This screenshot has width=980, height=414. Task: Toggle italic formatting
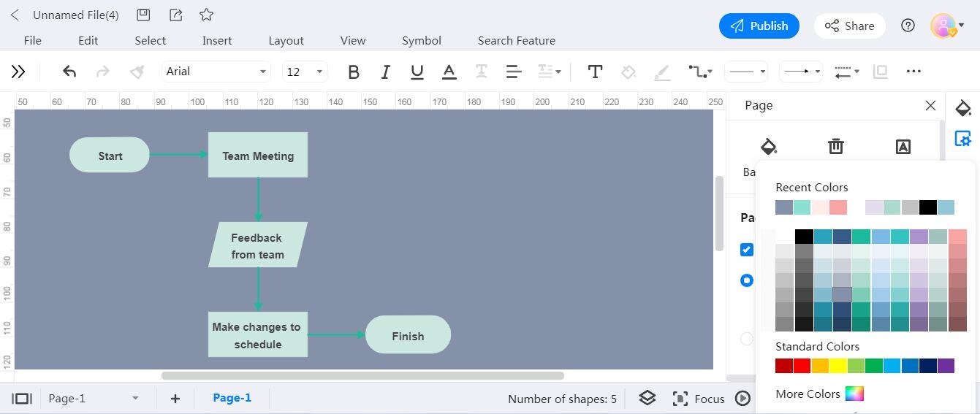coord(386,72)
